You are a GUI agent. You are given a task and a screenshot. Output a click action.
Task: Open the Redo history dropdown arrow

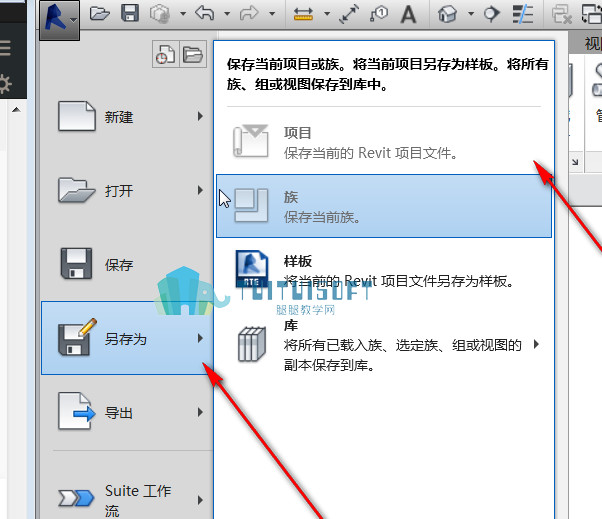point(272,14)
